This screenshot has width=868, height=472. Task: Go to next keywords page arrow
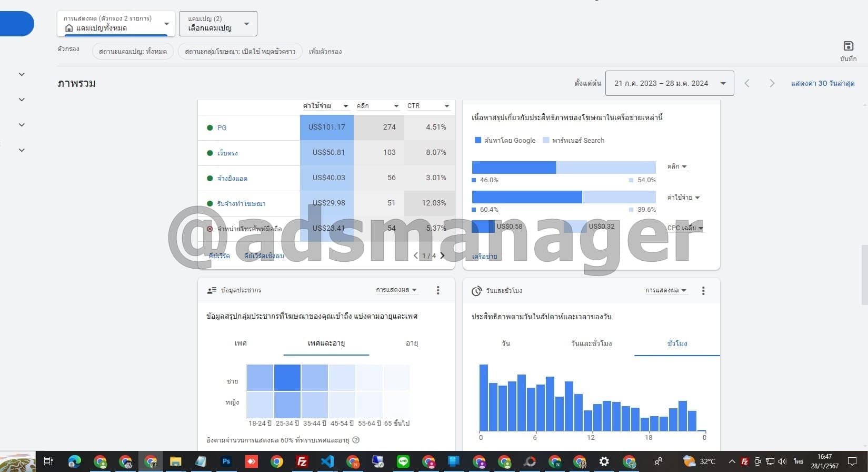point(443,255)
